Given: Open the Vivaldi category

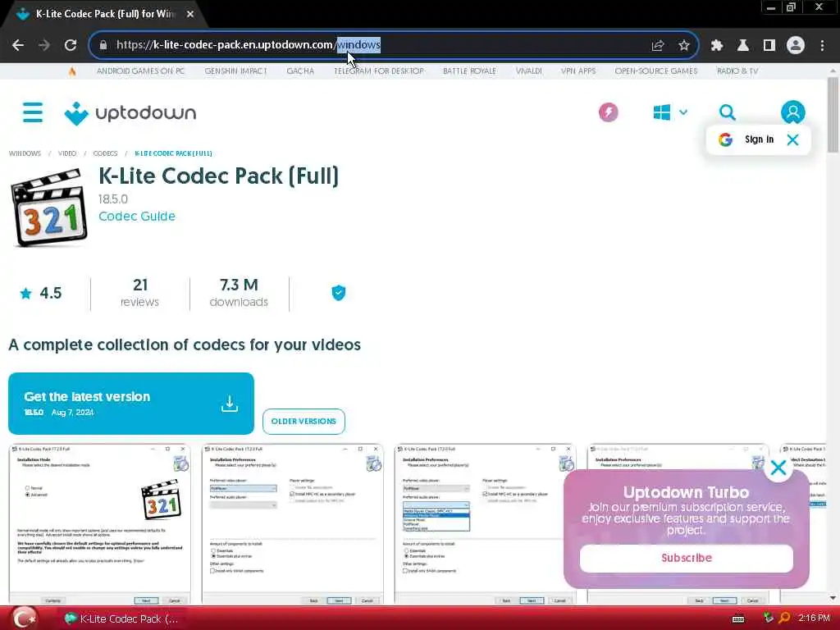Looking at the screenshot, I should point(529,71).
